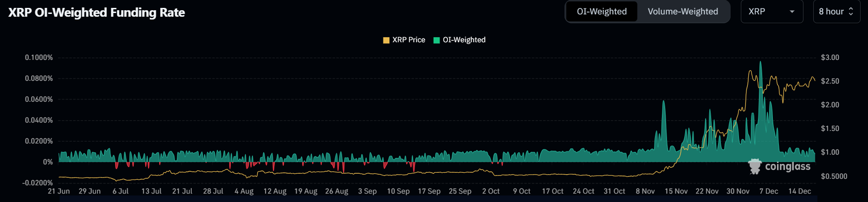
Task: Switch to the OI-Weighted tab
Action: [x=602, y=12]
